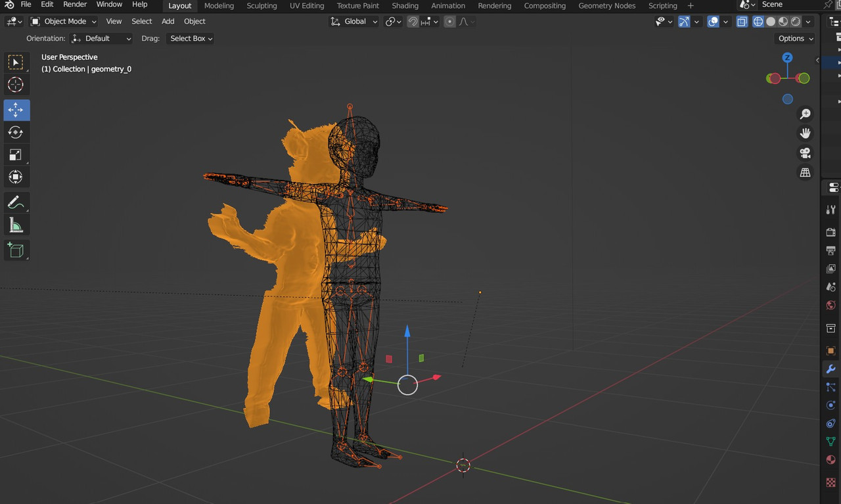Viewport: 841px width, 504px height.
Task: Open the Global transform orientation dropdown
Action: pyautogui.click(x=354, y=22)
